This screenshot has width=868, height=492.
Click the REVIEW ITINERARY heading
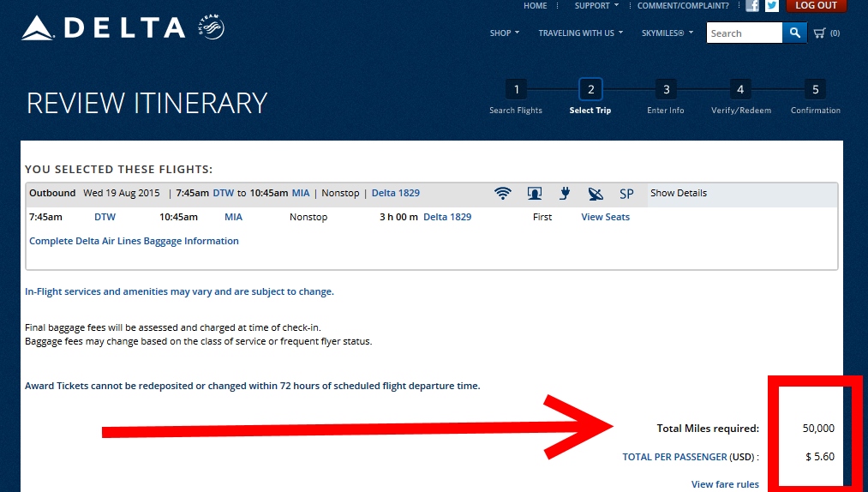pos(147,103)
